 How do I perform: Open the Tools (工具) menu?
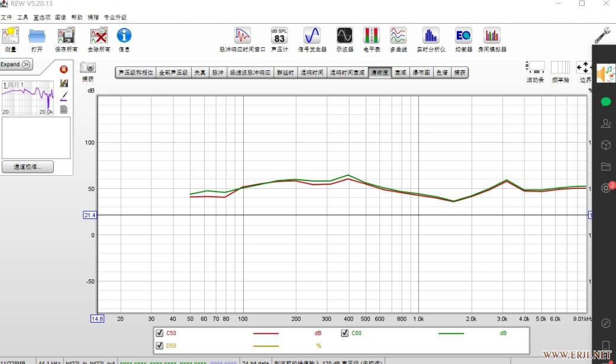click(x=22, y=18)
